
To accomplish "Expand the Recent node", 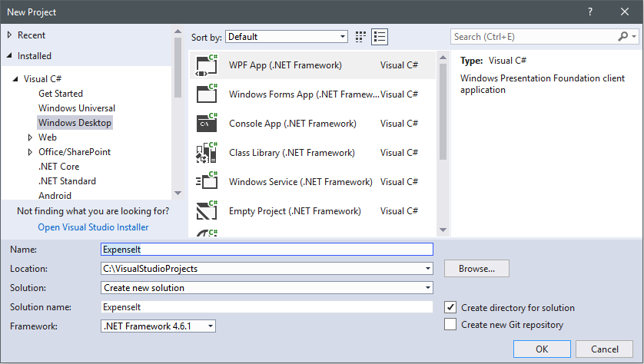I will tap(9, 35).
